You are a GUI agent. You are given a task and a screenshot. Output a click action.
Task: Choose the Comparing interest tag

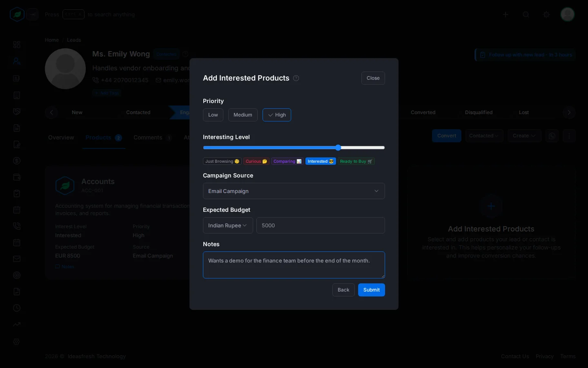pos(287,162)
